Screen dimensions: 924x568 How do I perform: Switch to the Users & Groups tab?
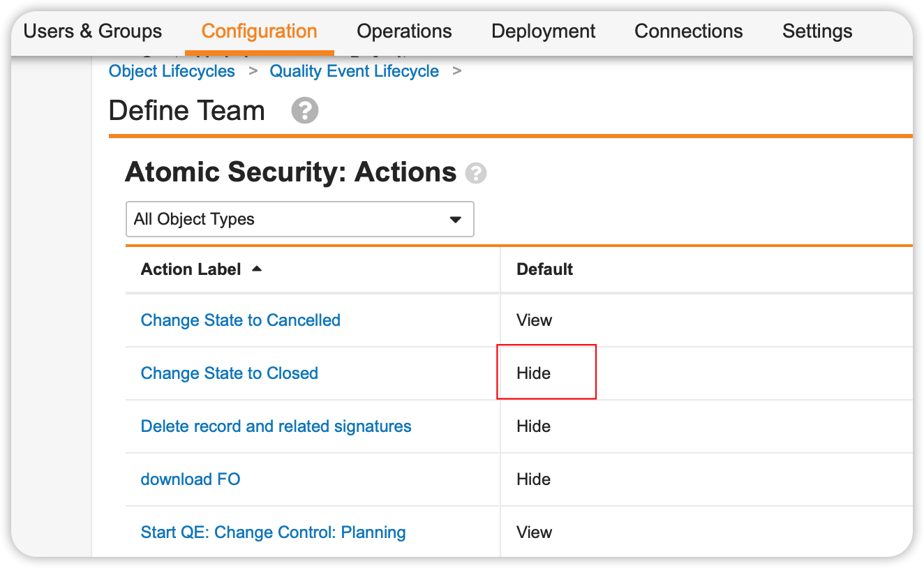click(93, 31)
